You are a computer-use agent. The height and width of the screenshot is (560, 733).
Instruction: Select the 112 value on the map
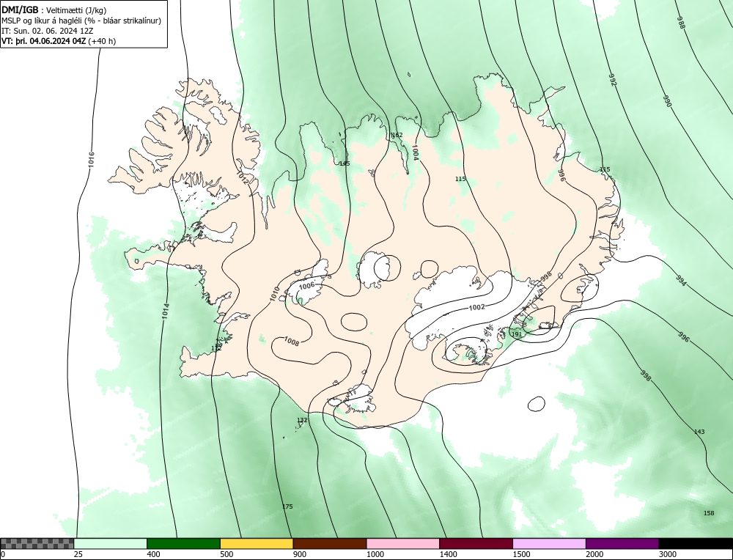216,348
